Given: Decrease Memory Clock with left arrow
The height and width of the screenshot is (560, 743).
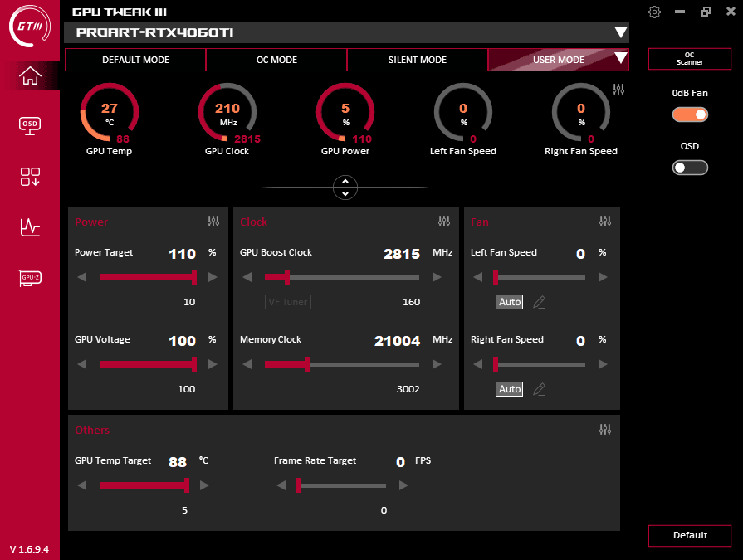Looking at the screenshot, I should (247, 364).
